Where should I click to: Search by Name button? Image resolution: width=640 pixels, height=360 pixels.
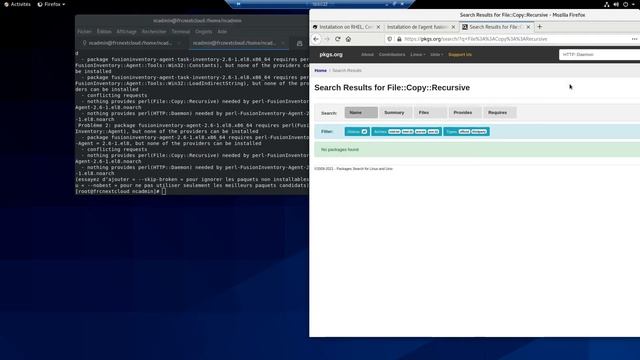[x=361, y=112]
